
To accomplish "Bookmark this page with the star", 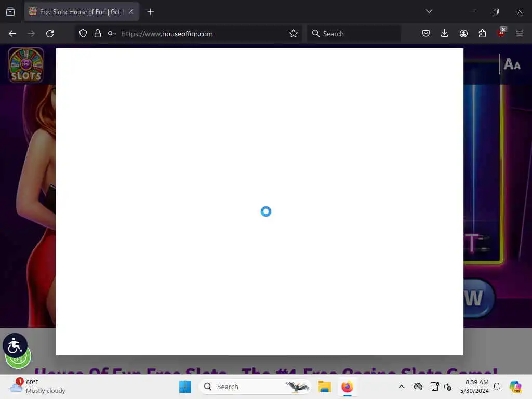I will [x=294, y=33].
